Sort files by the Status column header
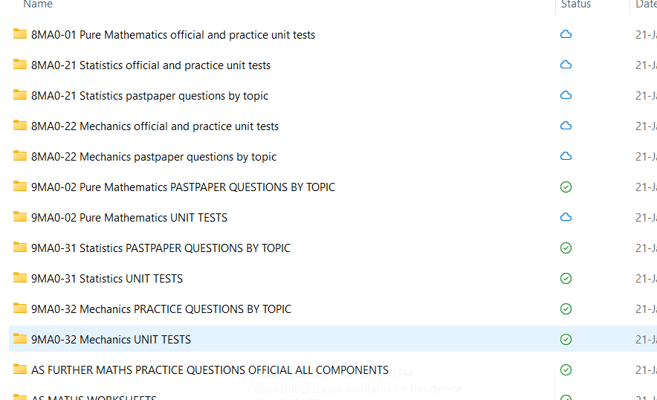657x400 pixels. click(x=576, y=5)
